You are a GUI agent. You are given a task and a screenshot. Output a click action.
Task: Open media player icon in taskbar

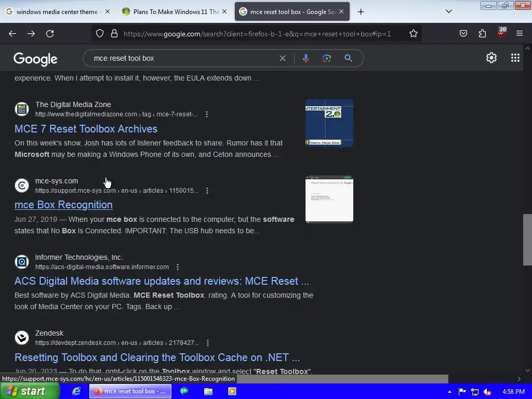232,391
